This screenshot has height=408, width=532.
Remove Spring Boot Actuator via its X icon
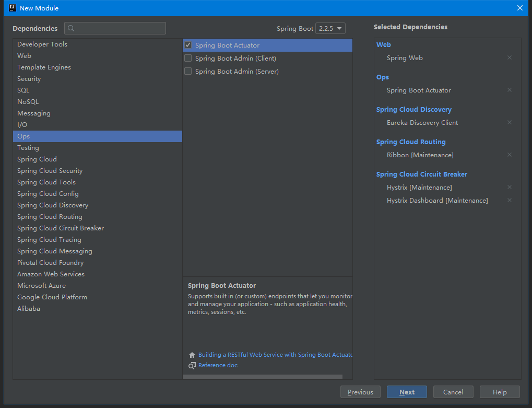pos(509,90)
